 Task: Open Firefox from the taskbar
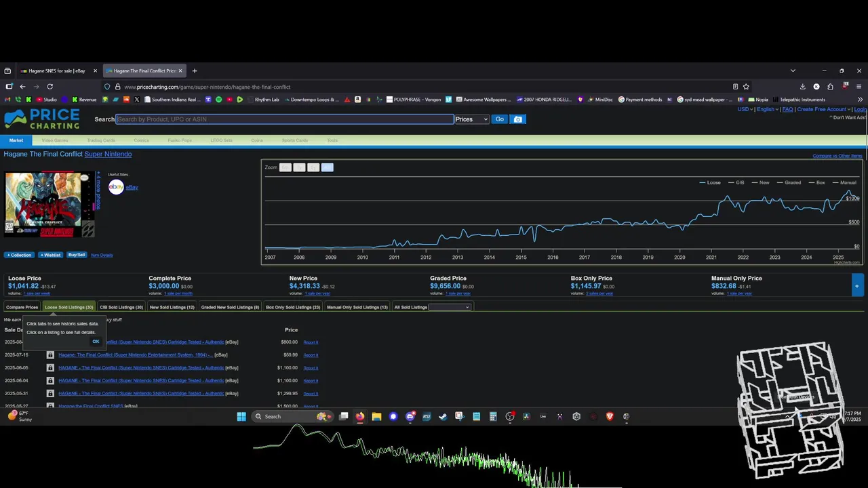point(360,416)
